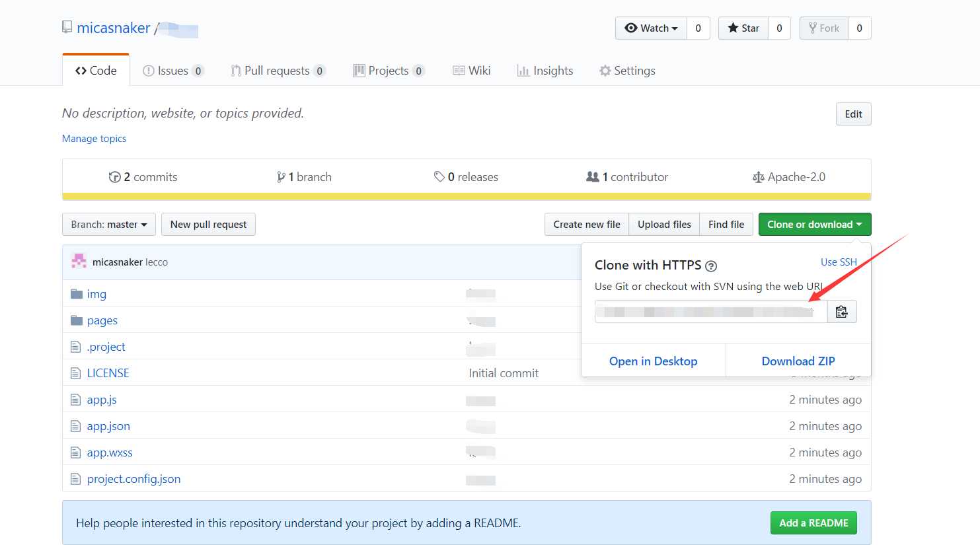
Task: Open the project.config.json file
Action: pos(133,479)
